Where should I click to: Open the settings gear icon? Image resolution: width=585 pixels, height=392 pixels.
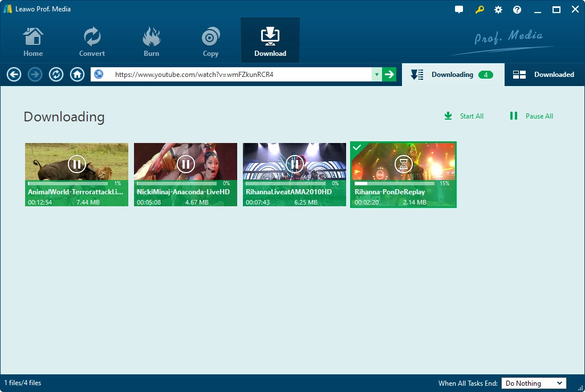click(498, 10)
